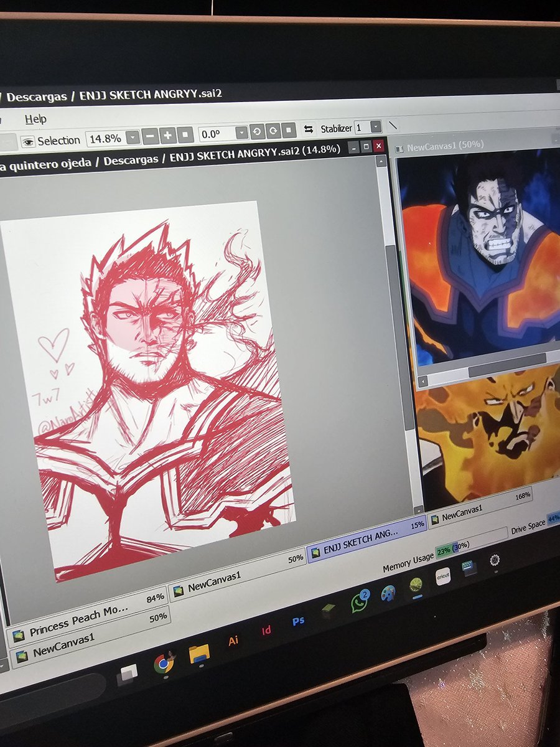Zoom in with the plus button
Image resolution: width=560 pixels, height=747 pixels.
pos(168,135)
